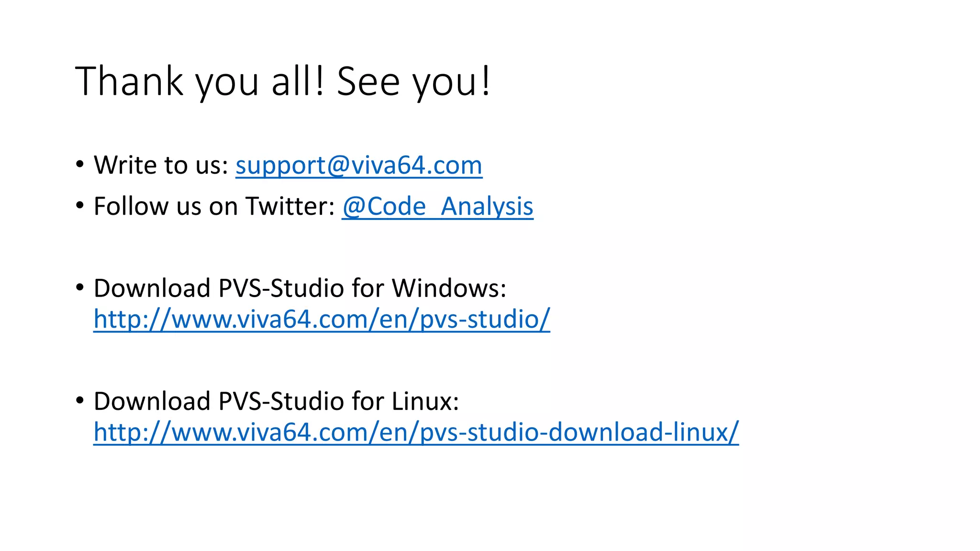Click the 'Follow us on Twitter:' text
Viewport: 980px width, 551px height.
point(214,207)
